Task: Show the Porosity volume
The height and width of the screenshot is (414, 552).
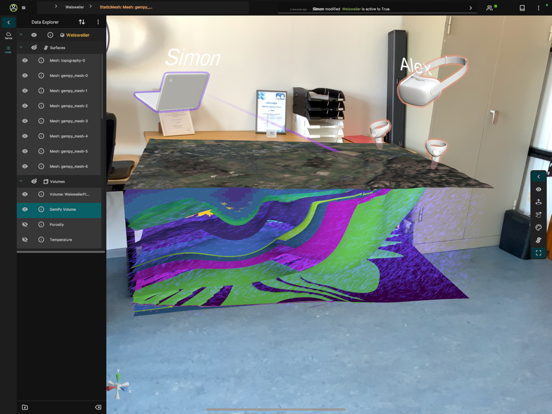Action: (x=25, y=225)
